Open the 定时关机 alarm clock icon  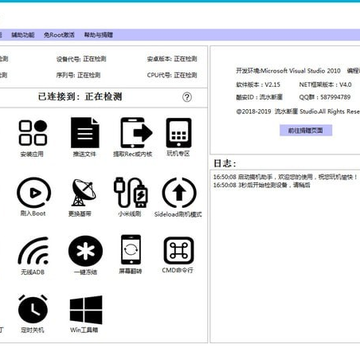(x=33, y=309)
